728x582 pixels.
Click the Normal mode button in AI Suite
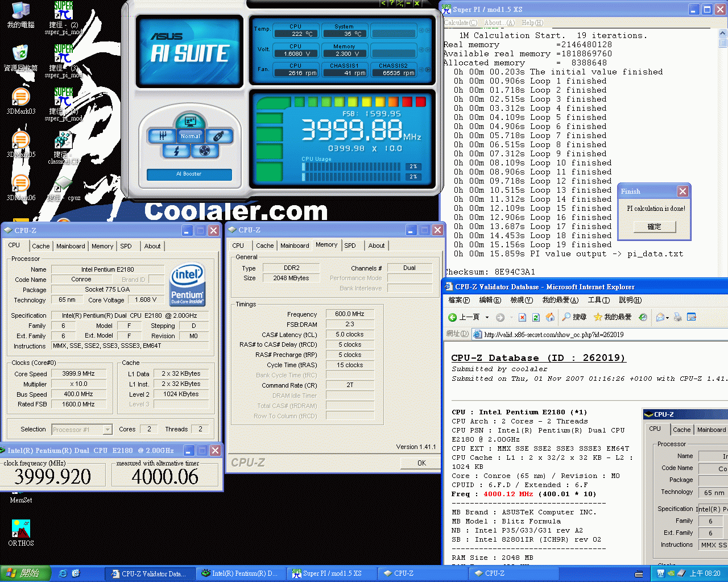(x=191, y=136)
